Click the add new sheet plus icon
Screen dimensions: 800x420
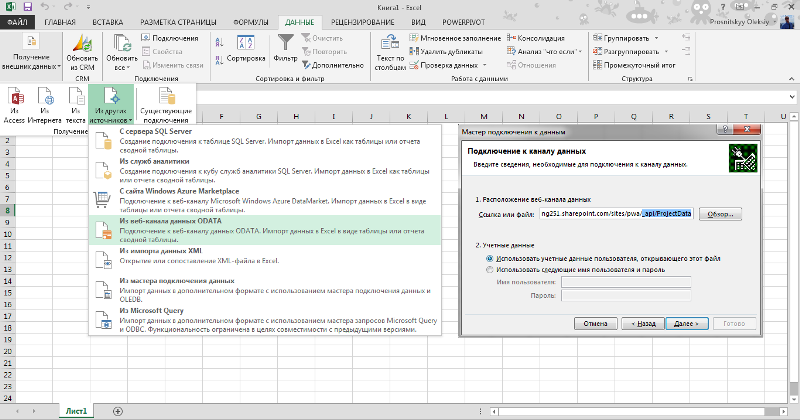[118, 411]
